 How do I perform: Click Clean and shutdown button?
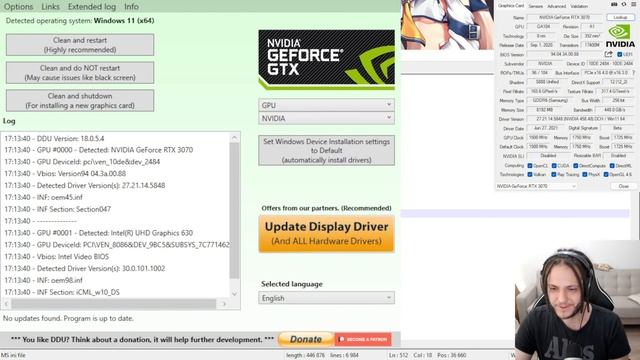(x=80, y=100)
